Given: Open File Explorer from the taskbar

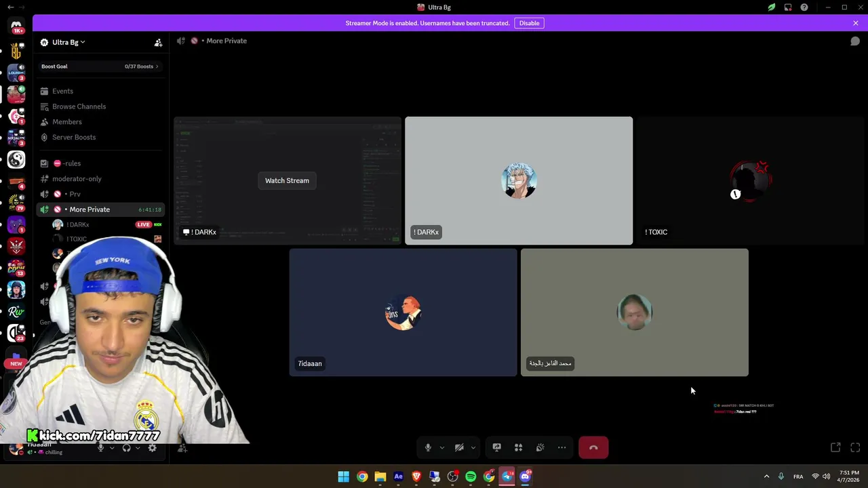Looking at the screenshot, I should click(x=380, y=476).
